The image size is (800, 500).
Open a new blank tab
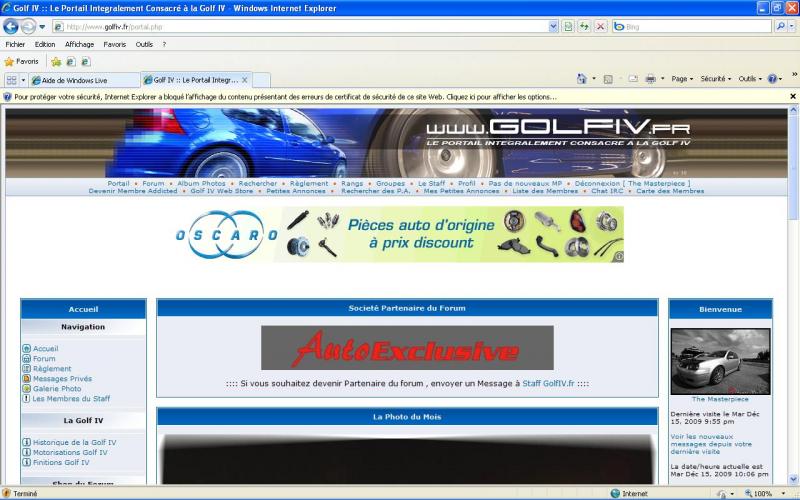[x=261, y=80]
